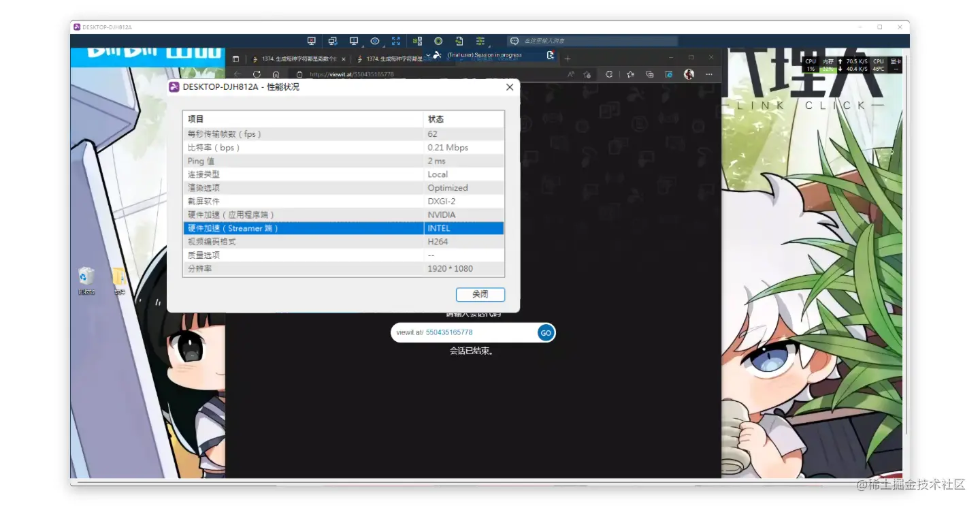Select the 渲染选项 row

pos(344,188)
